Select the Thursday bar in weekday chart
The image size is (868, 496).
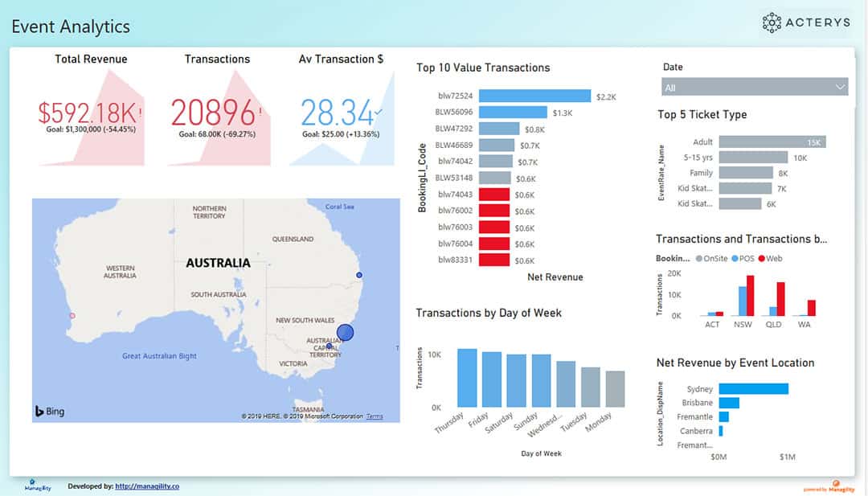pos(467,378)
